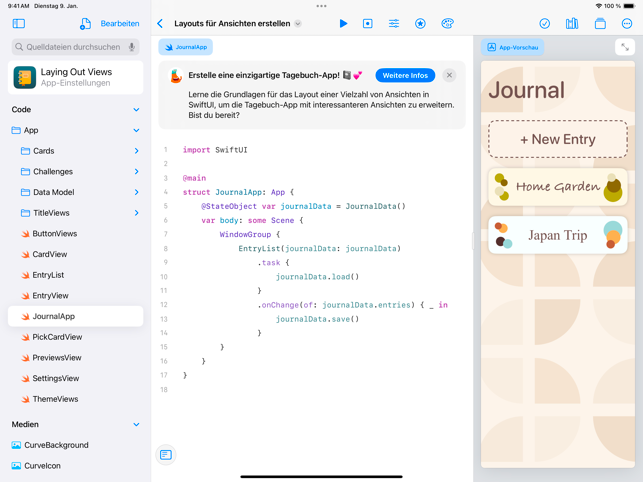Show the app preview stack icon

click(x=600, y=24)
